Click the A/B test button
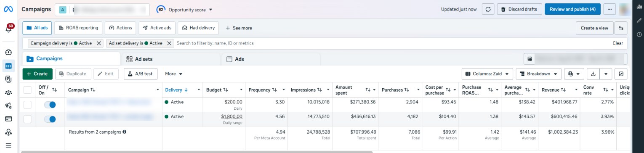This screenshot has height=153, width=644. pos(141,74)
